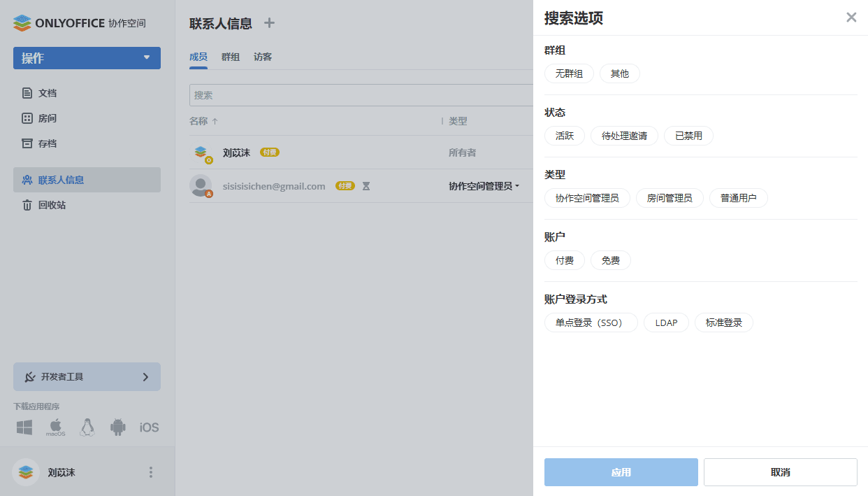
Task: Toggle the 单点登录（SSO）login filter
Action: [591, 323]
